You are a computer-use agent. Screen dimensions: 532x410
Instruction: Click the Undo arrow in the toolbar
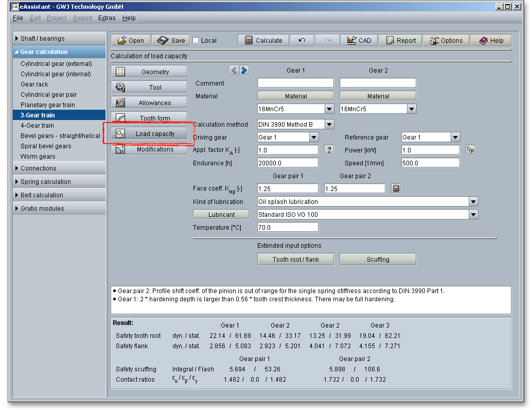click(302, 41)
